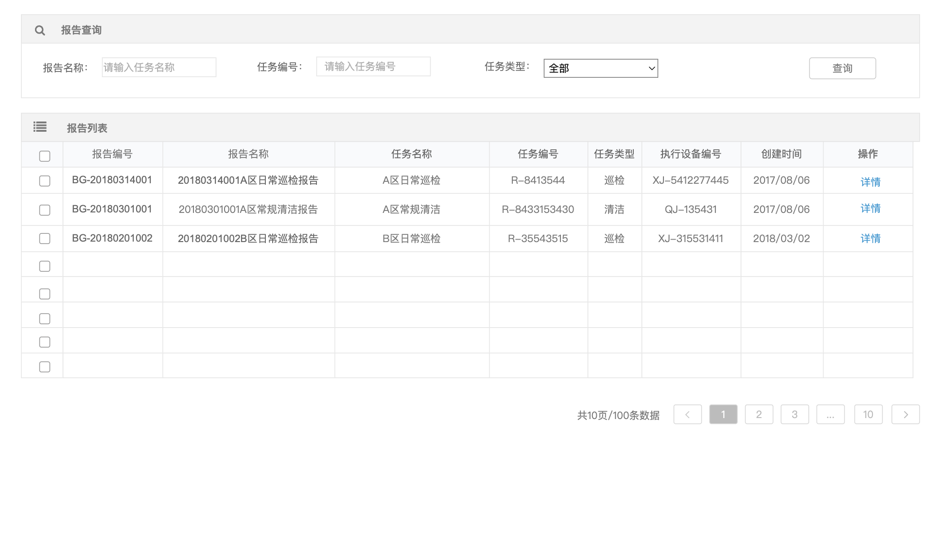
Task: Check the BG-20180301001 row checkbox
Action: coord(45,210)
